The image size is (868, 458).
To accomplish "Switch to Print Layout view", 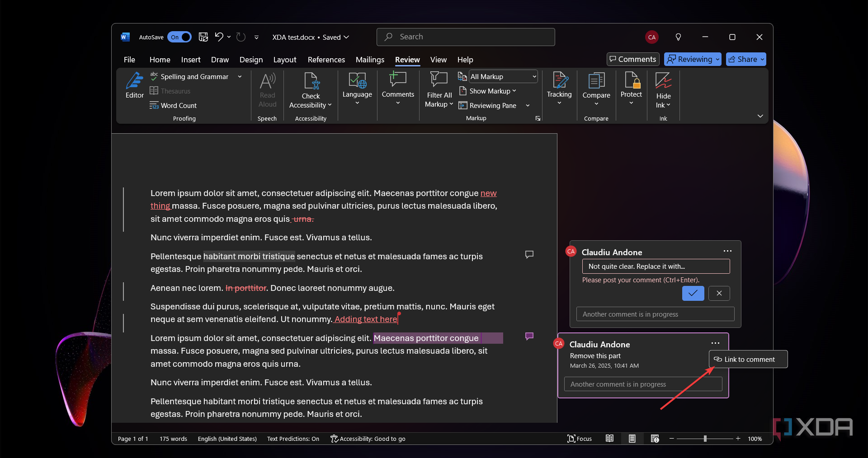I will 632,439.
